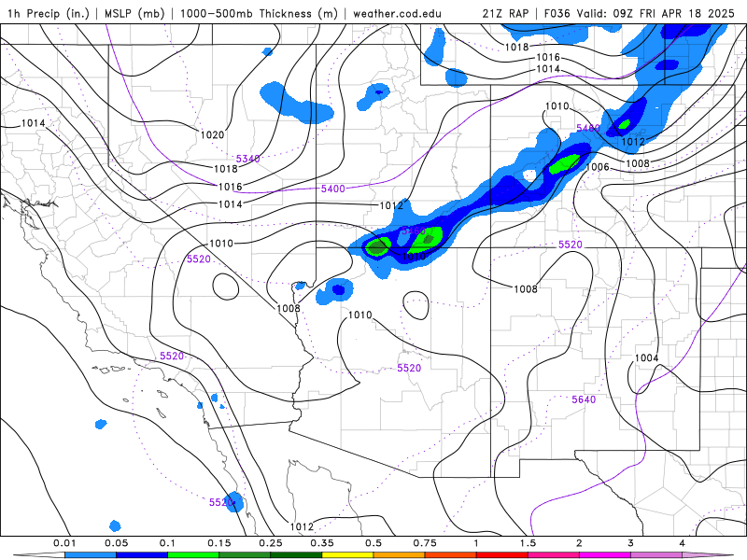Click the legend value 1

pyautogui.click(x=476, y=543)
